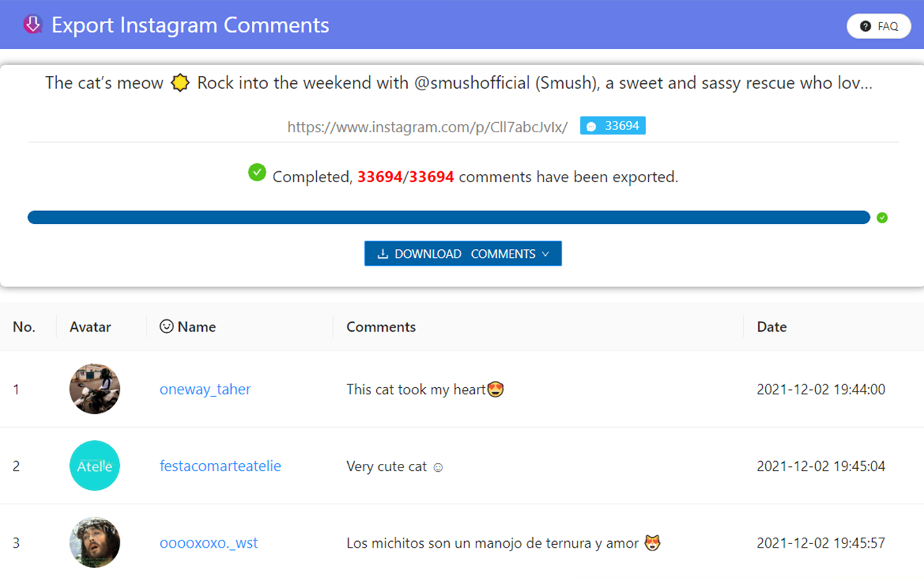Expand the FAQ options
Screen dimensions: 924x578
point(879,25)
